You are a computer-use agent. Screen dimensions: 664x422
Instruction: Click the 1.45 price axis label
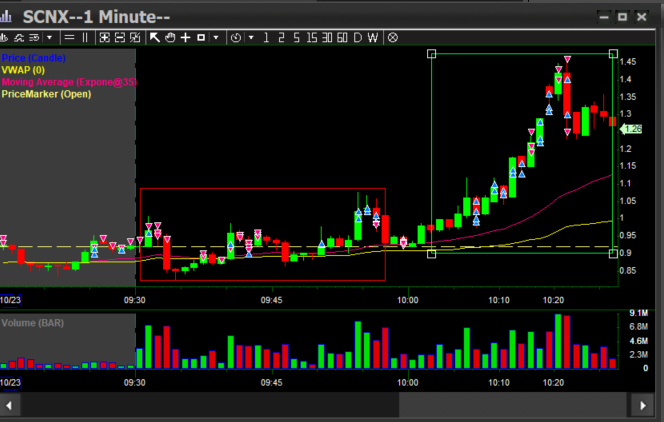click(628, 62)
